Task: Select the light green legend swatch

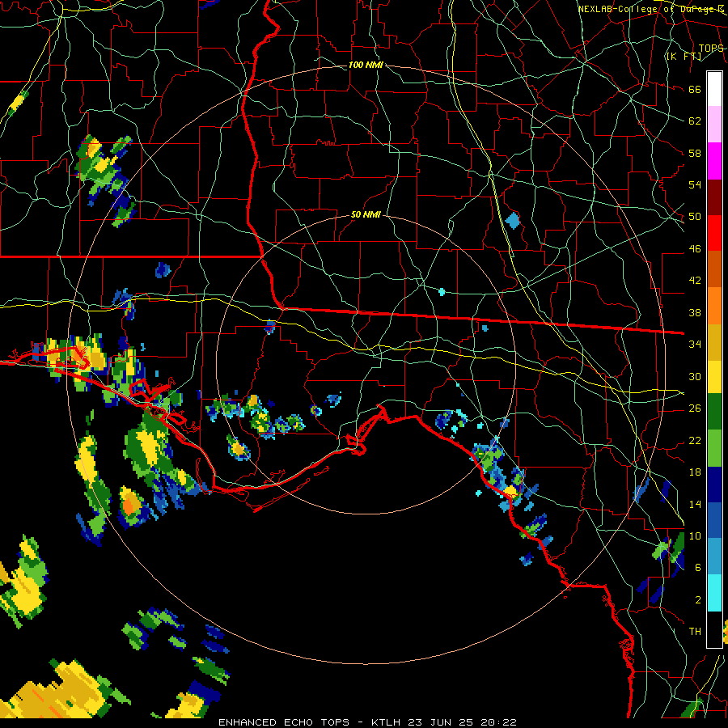Action: 714,447
